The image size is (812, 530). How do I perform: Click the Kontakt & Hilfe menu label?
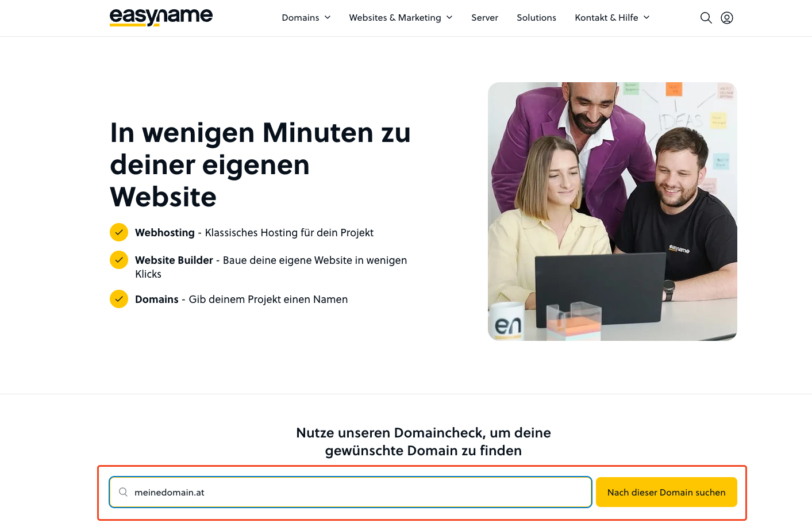606,18
